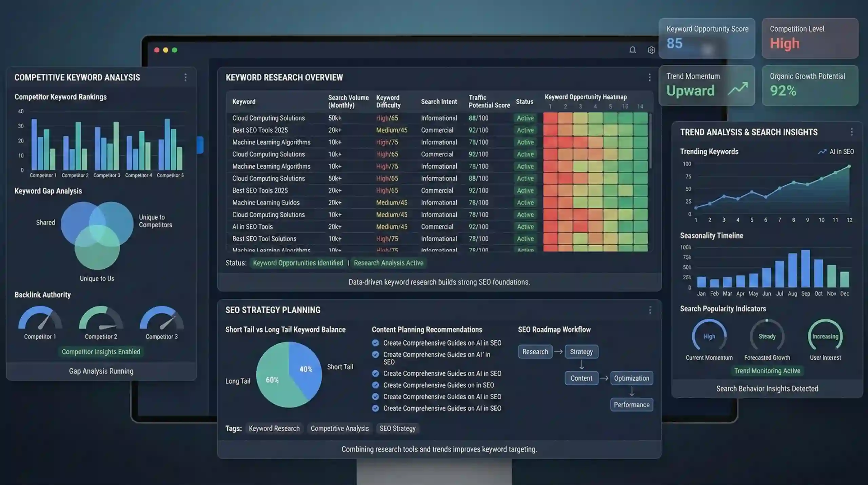
Task: Open Keyword Research Overview three-dot menu
Action: click(x=649, y=77)
